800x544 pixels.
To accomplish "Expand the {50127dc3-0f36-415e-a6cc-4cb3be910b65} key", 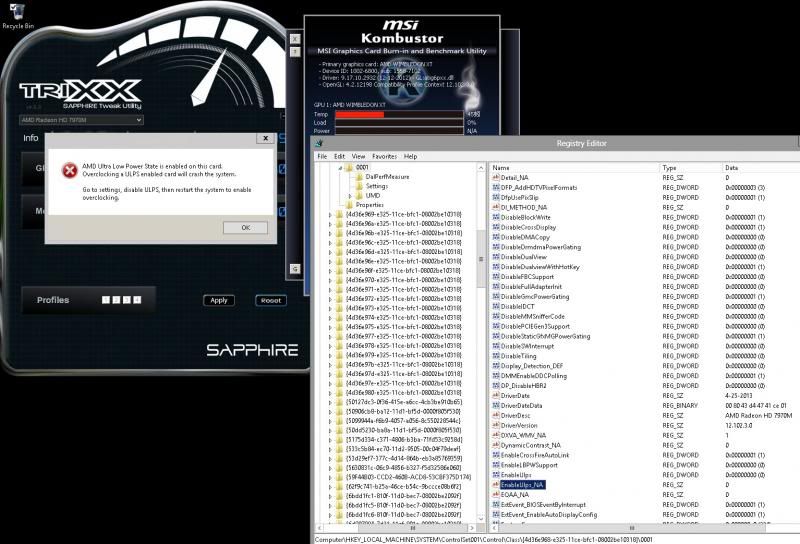I will [x=330, y=402].
